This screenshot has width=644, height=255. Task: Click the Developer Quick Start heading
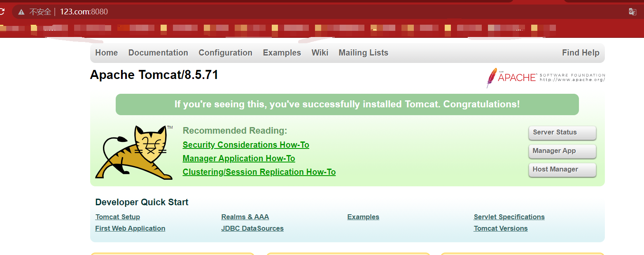[x=142, y=202]
